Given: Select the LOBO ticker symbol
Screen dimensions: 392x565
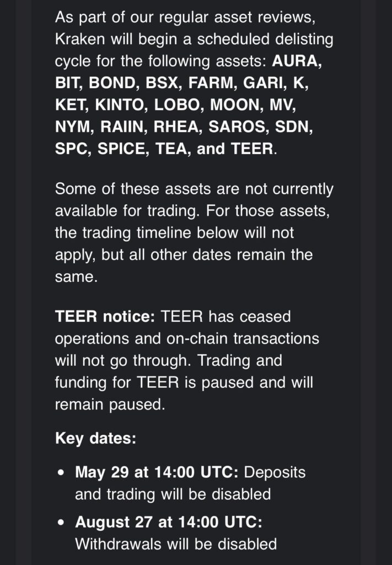Looking at the screenshot, I should (x=177, y=105).
